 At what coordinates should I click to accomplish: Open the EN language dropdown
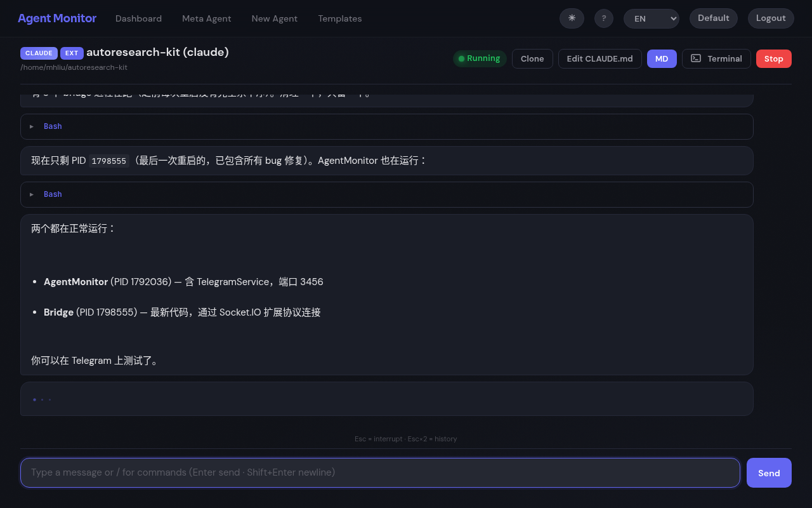point(652,18)
